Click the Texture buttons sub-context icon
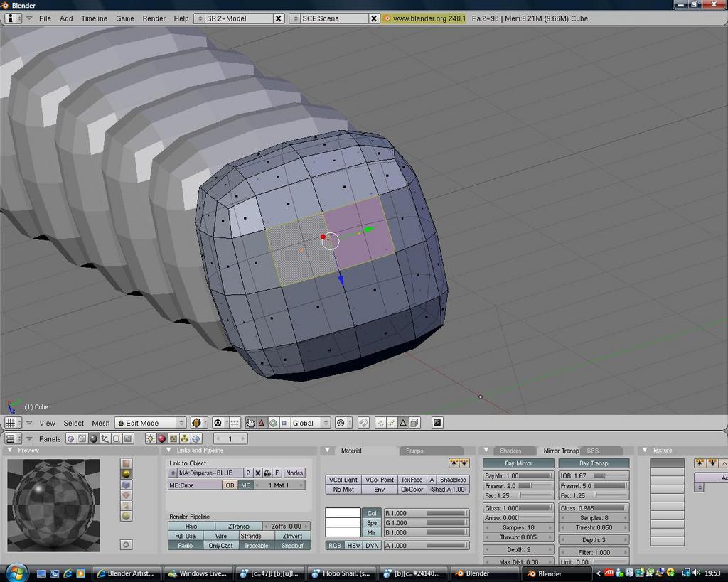Screen dimensions: 728x582 [x=173, y=438]
